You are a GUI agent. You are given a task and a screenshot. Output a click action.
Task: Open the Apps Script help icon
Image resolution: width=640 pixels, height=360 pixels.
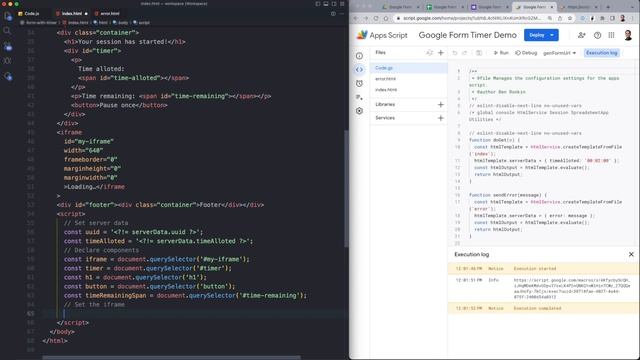(597, 36)
